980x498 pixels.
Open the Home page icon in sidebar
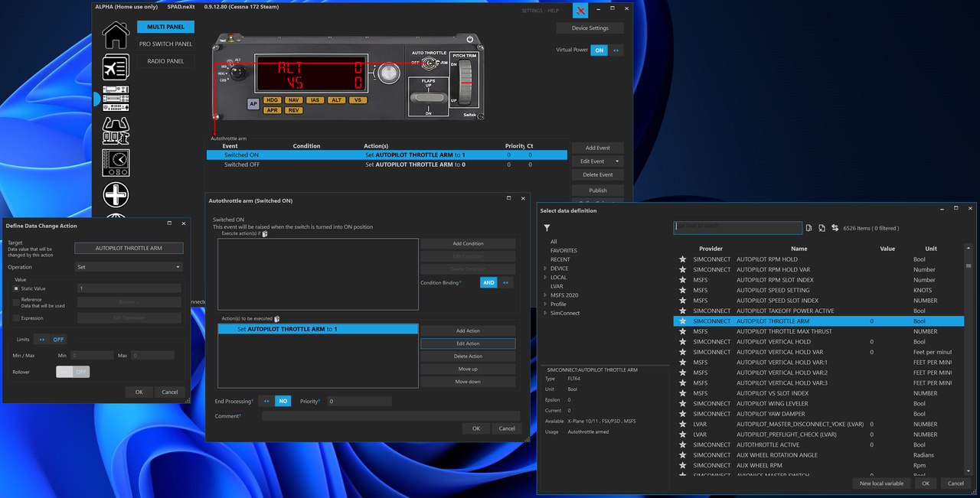116,35
